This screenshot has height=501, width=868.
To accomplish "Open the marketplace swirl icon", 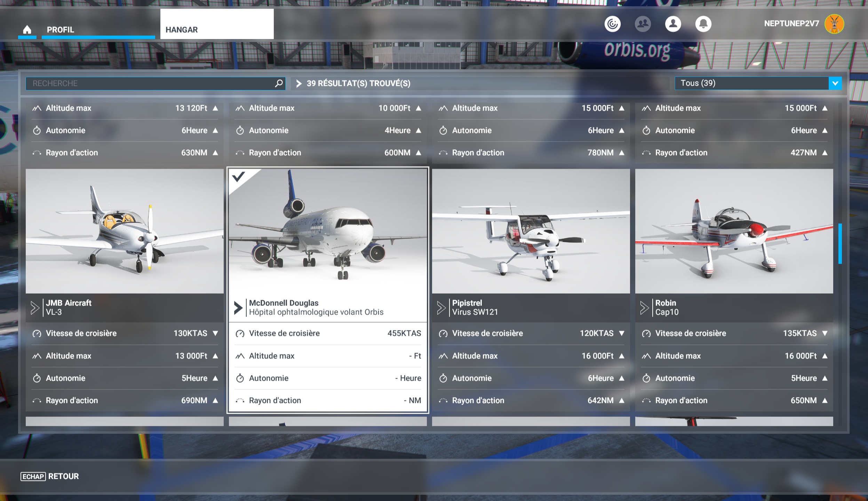I will (x=612, y=24).
